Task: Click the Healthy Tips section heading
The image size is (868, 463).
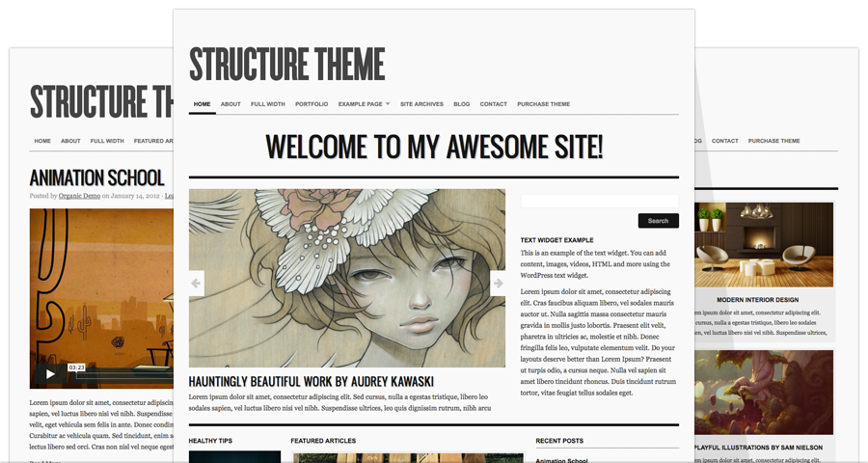Action: [x=210, y=441]
